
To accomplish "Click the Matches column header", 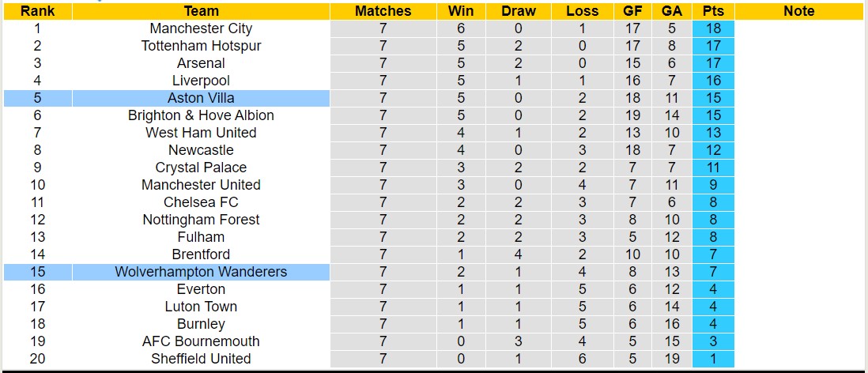I will [383, 11].
